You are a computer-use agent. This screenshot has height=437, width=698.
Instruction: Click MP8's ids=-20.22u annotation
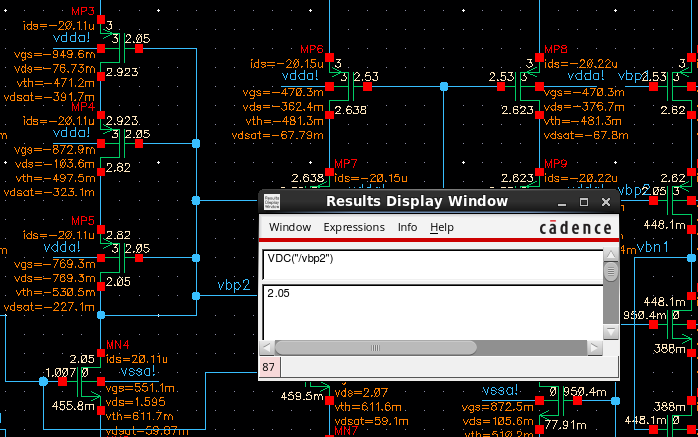tap(580, 64)
